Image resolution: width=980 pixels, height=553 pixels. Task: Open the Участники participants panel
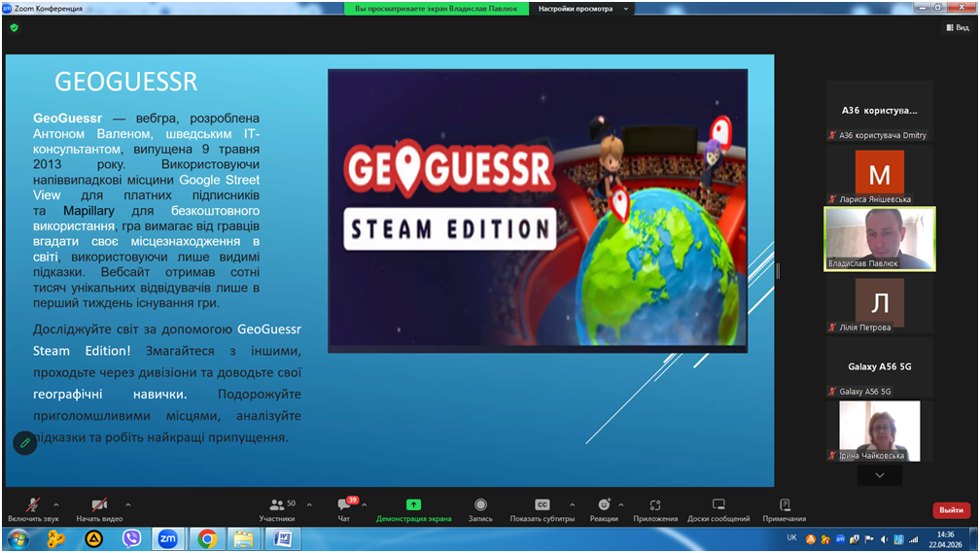277,509
